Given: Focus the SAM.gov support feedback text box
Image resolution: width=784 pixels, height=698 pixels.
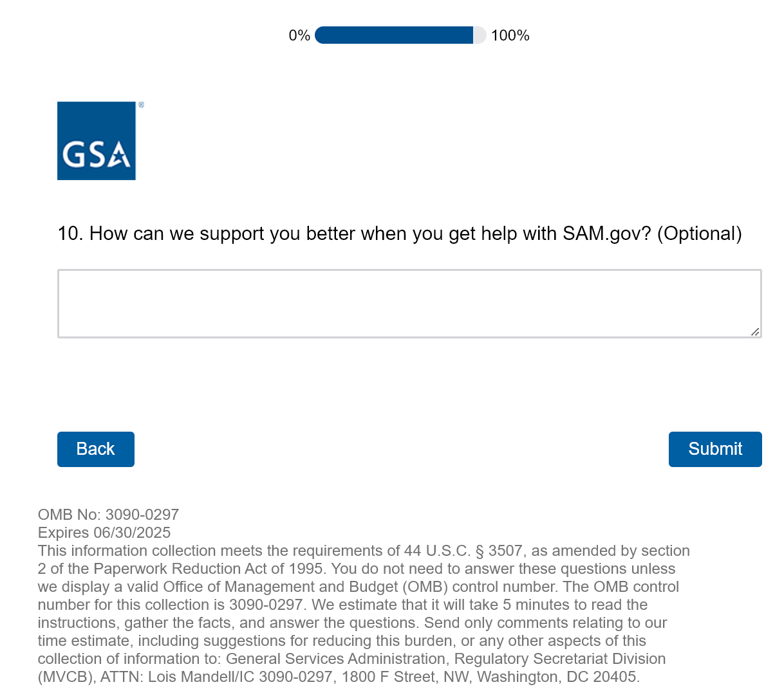Looking at the screenshot, I should click(x=409, y=303).
